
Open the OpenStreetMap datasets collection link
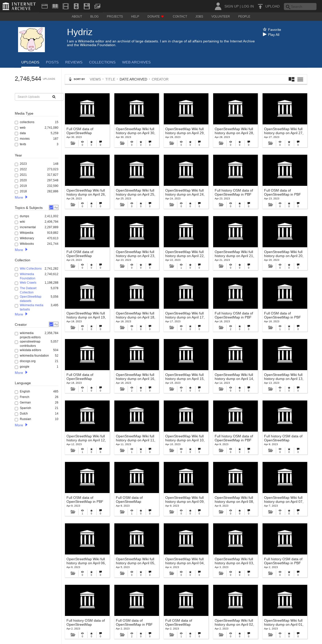(31, 299)
